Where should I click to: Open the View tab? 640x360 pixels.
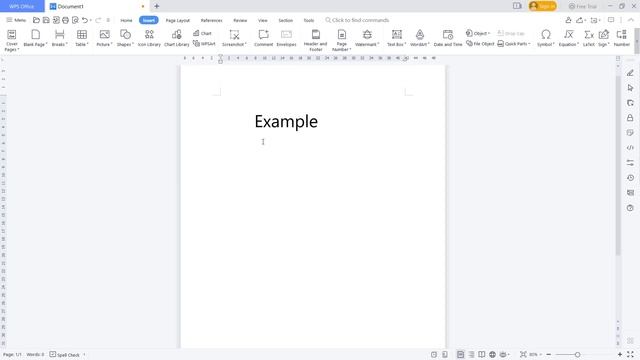click(262, 20)
